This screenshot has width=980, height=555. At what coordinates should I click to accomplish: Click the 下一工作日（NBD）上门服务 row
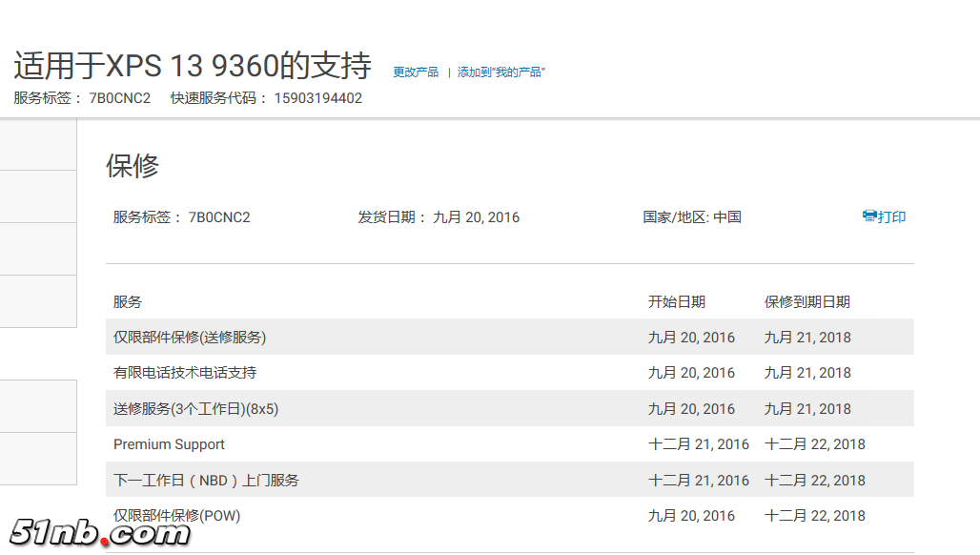[x=206, y=481]
